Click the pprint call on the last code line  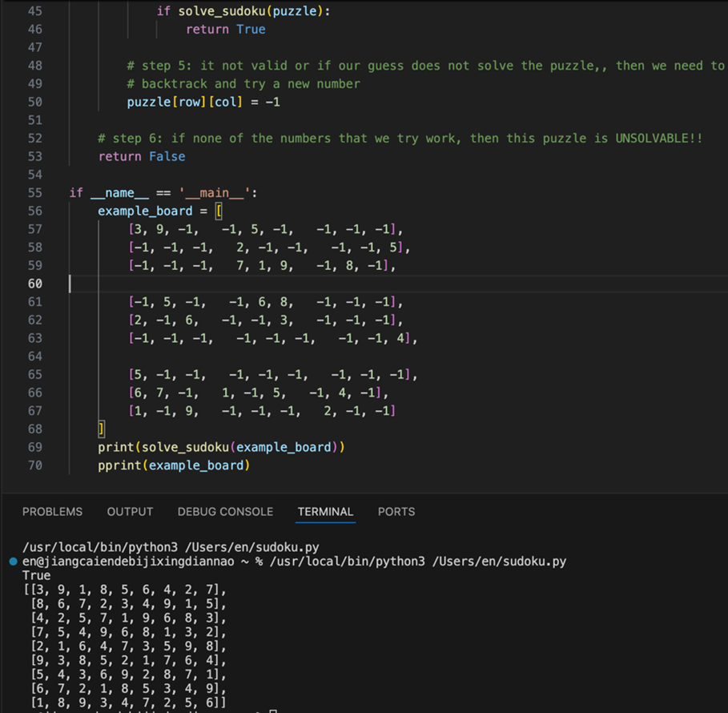[119, 465]
